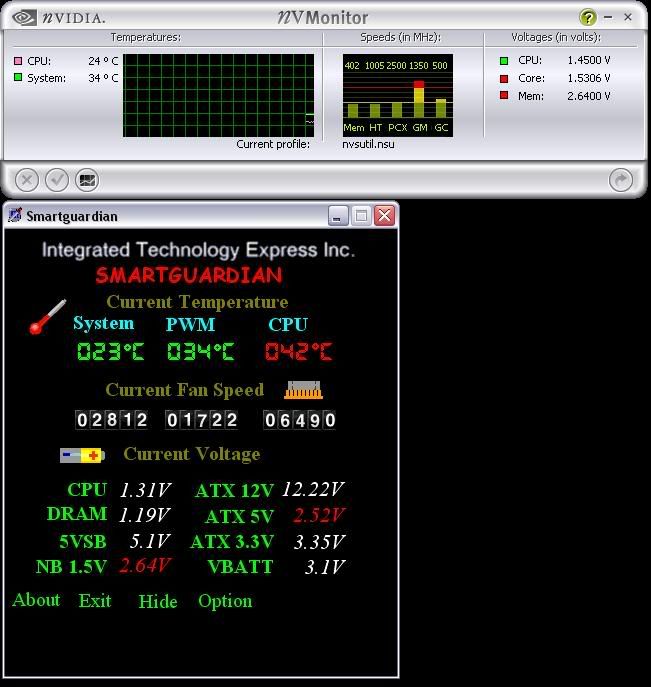Click the CPU temperature reading 24 °C
This screenshot has width=651, height=687.
pos(103,61)
